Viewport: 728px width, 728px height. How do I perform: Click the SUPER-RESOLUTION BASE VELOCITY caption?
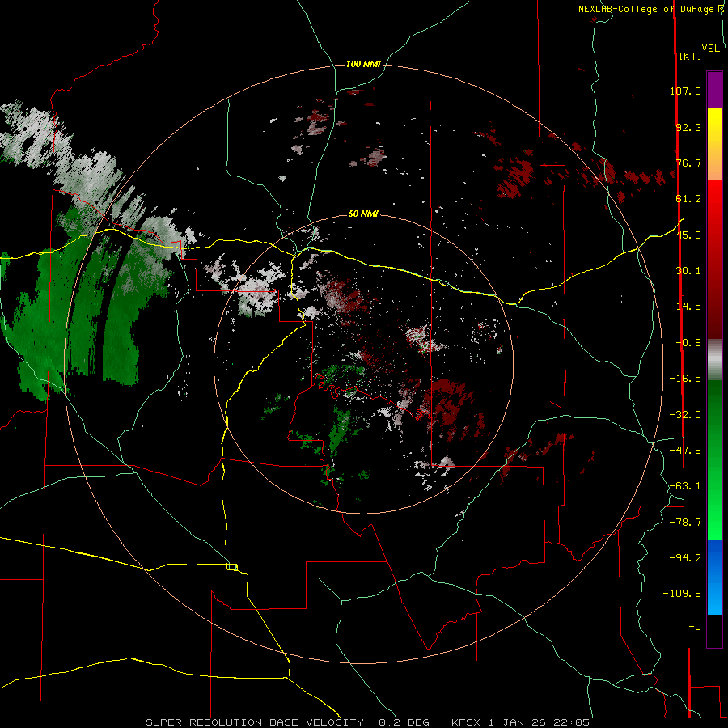coord(255,722)
